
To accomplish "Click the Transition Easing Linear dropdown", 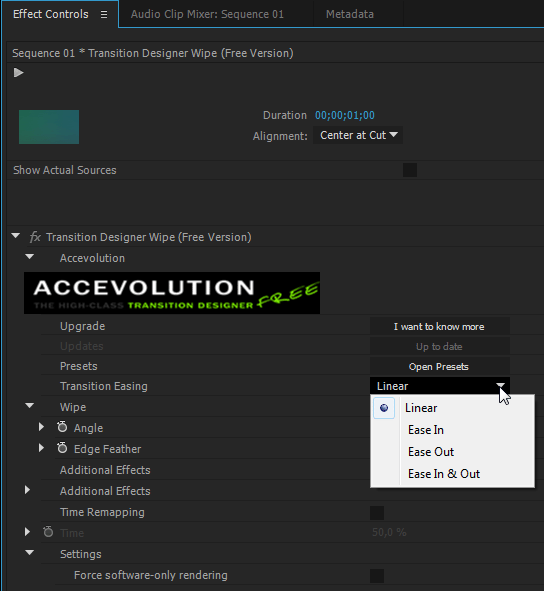I will [x=440, y=386].
